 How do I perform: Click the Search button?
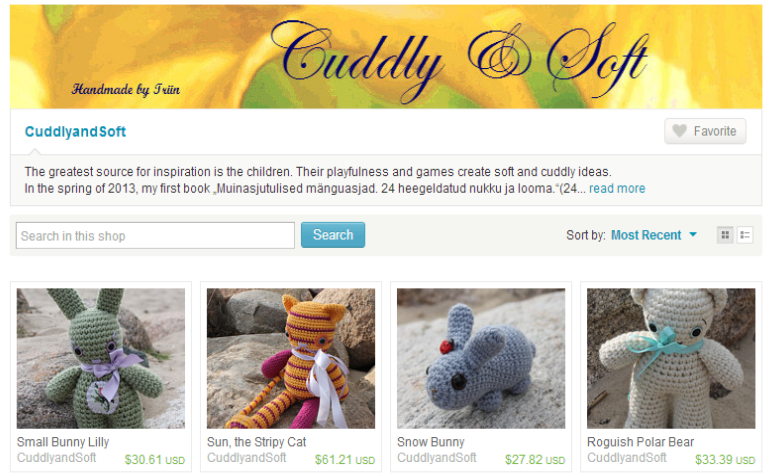tap(333, 235)
